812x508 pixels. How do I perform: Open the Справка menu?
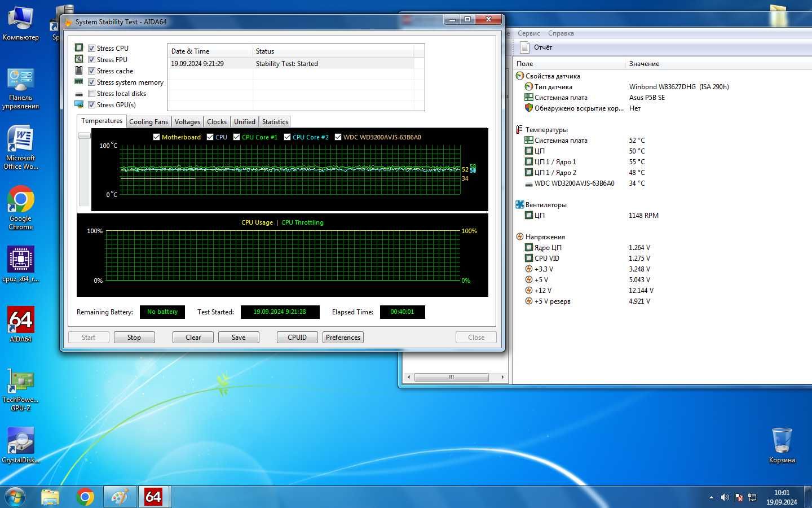(x=561, y=33)
